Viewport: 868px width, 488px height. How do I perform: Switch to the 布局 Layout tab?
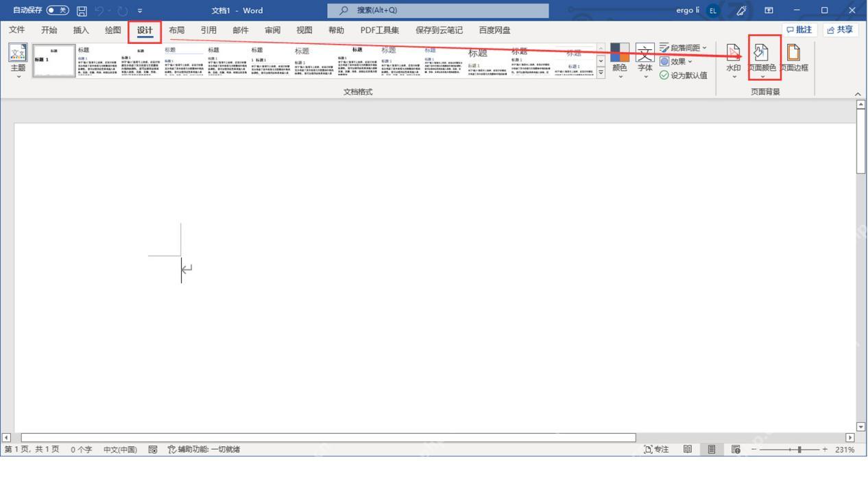[176, 29]
